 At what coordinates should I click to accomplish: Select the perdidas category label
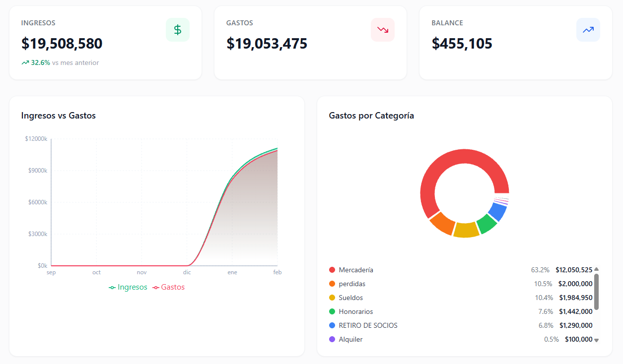[x=352, y=284]
